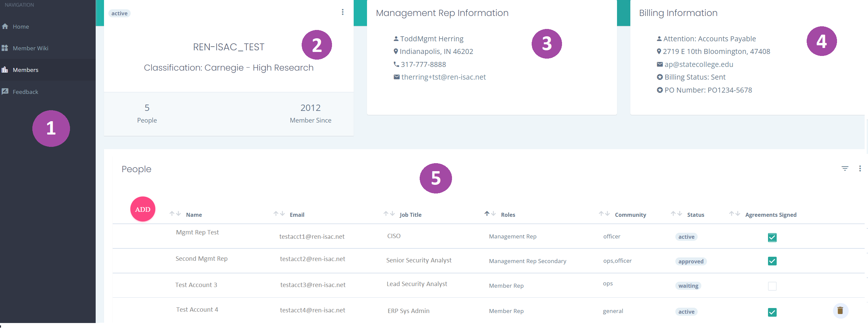Open the filter icon in the People panel
Screen dimensions: 868x334
(x=845, y=168)
